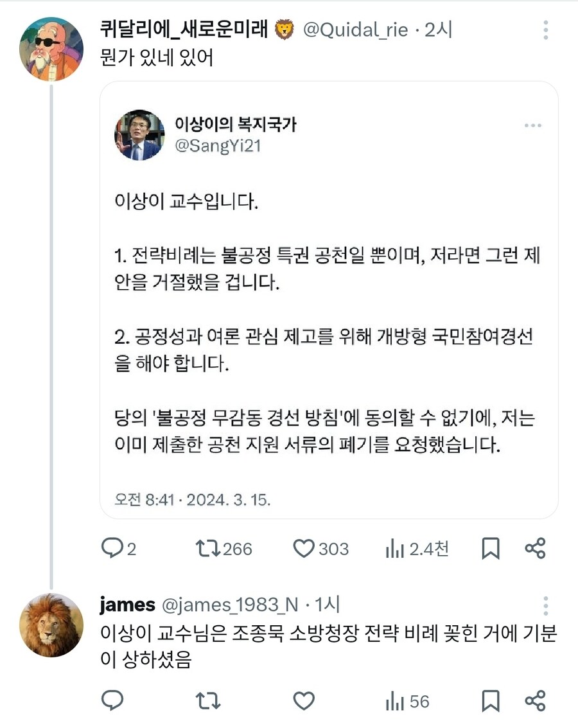This screenshot has height=728, width=578.
Task: Click the repost icon on james's reply
Action: pos(209,702)
